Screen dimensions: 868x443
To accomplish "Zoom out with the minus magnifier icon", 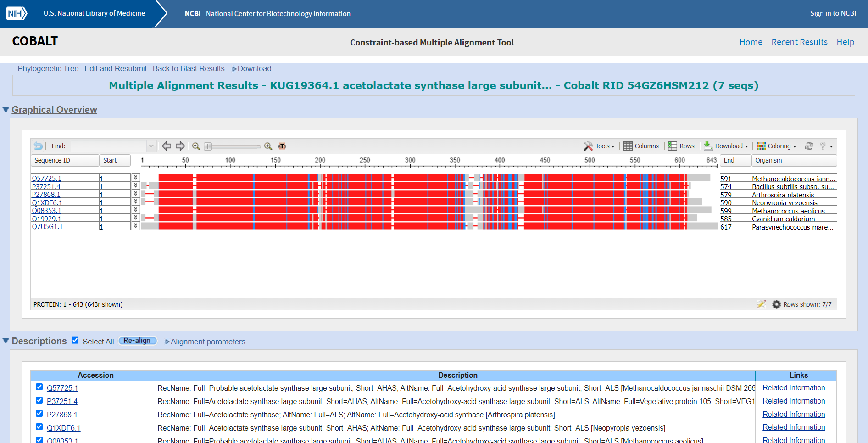I will pos(196,146).
